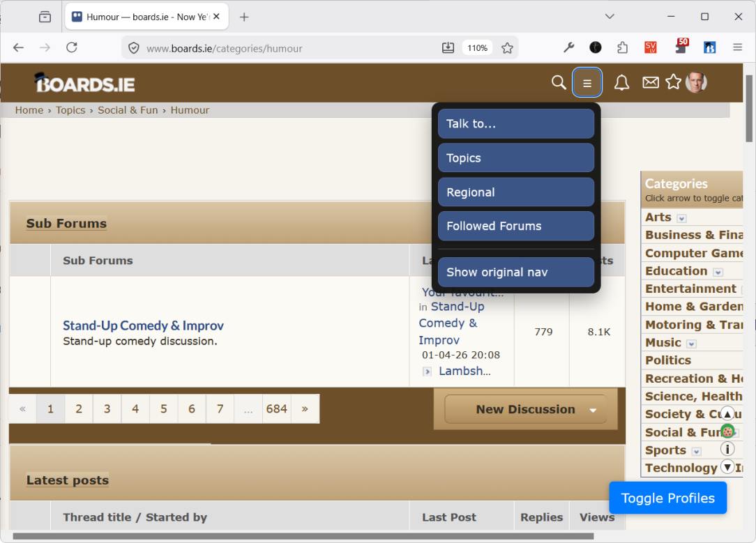Click the floating info 'i' button

(x=727, y=449)
